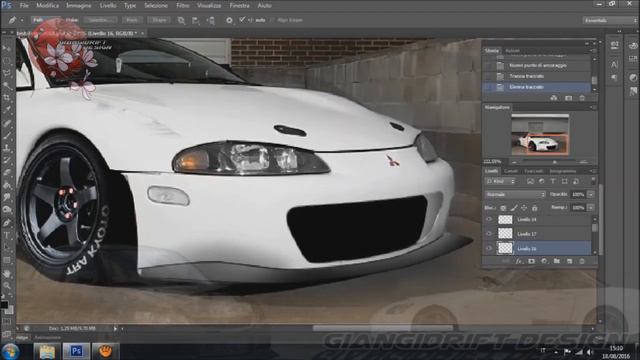Open Essentials workspace dropdown
Viewport: 640px width, 360px height.
click(x=610, y=20)
